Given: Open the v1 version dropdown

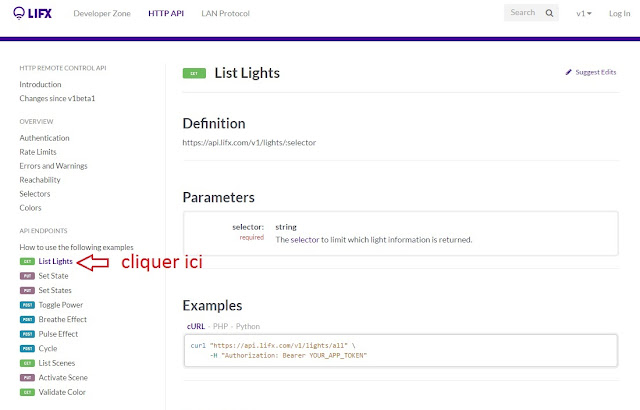Looking at the screenshot, I should pyautogui.click(x=584, y=13).
